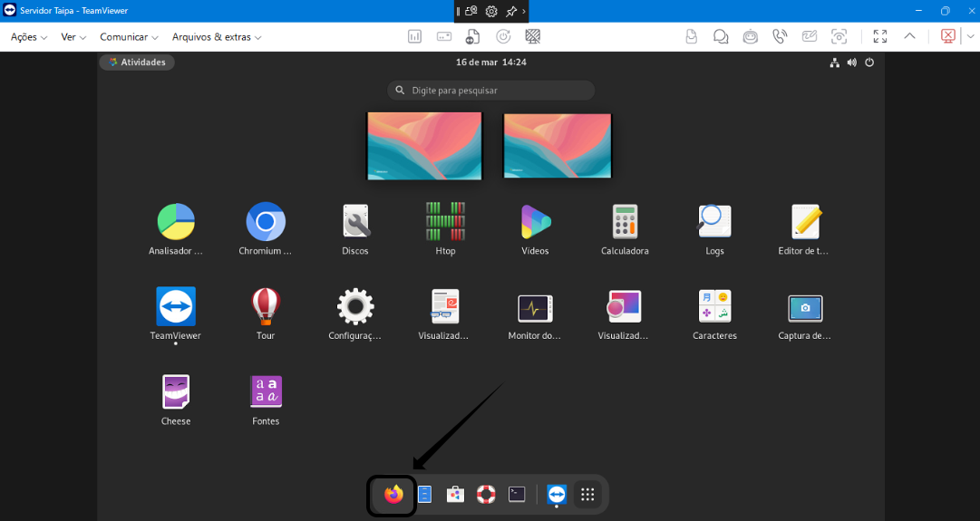Click the network icon in top bar
Image resolution: width=980 pixels, height=521 pixels.
[x=834, y=63]
